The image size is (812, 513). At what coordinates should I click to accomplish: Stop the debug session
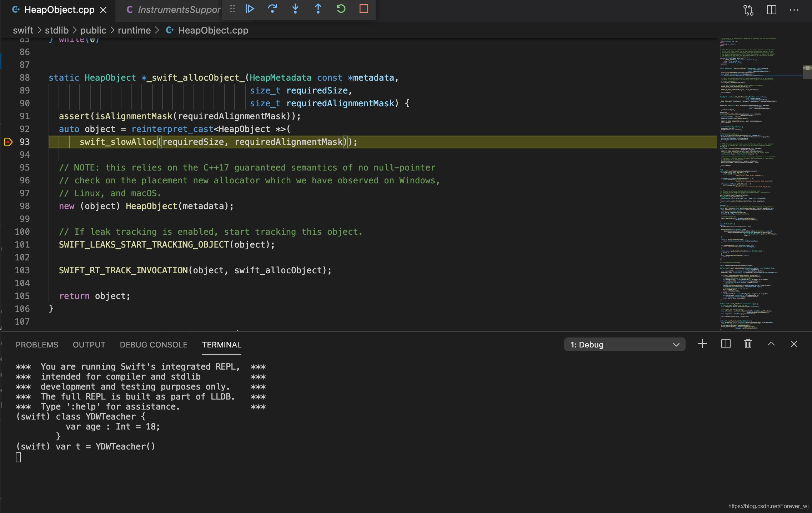(364, 9)
